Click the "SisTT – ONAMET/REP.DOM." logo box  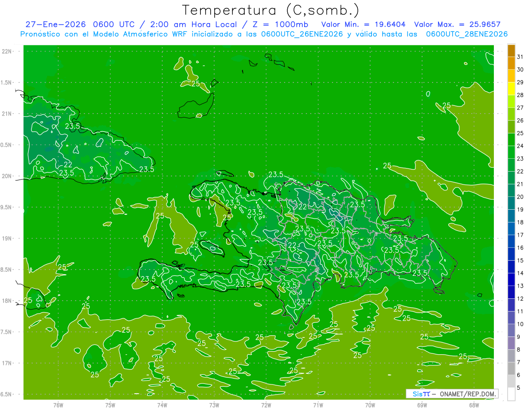click(x=452, y=394)
